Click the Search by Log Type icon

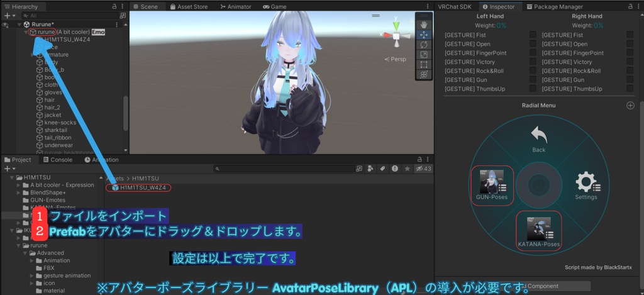click(395, 169)
